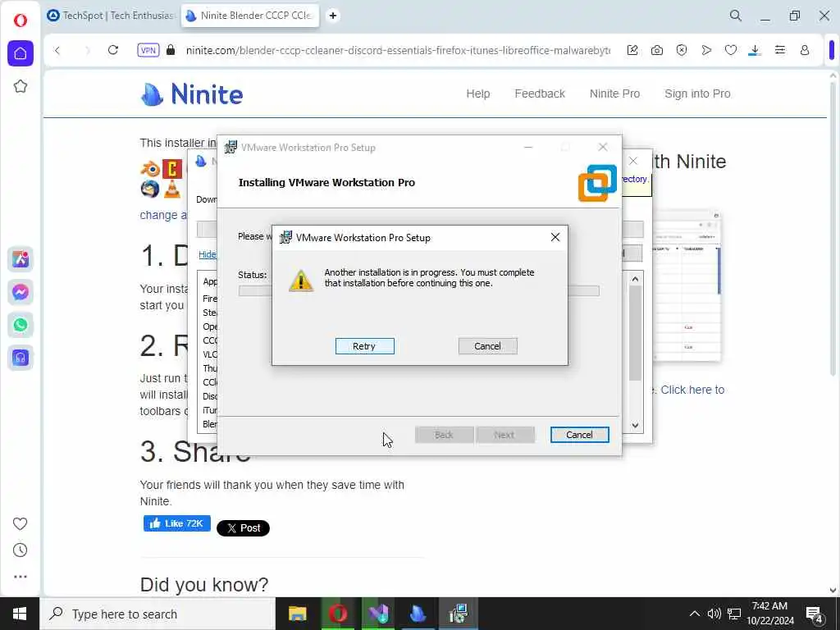
Task: Click Cancel in the VMware warning dialog
Action: click(x=487, y=346)
